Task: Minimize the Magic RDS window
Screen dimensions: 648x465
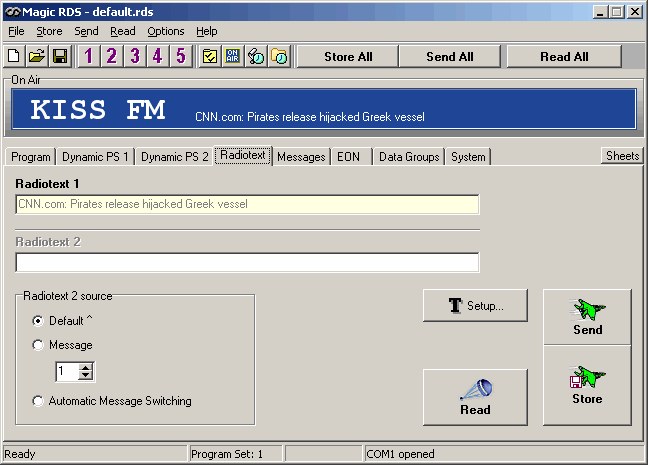Action: pyautogui.click(x=600, y=12)
